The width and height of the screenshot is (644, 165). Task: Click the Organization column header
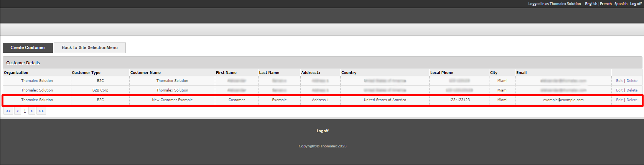click(x=16, y=72)
